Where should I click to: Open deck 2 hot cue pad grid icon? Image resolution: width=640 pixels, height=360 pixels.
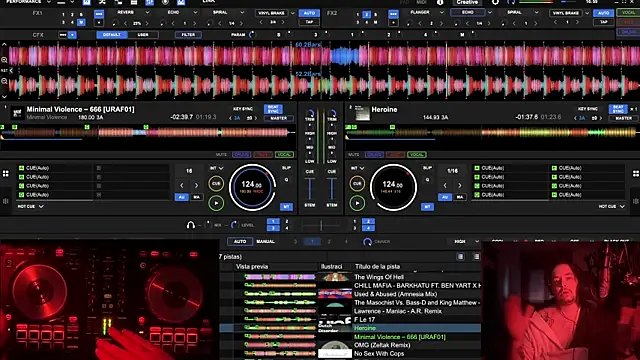(x=636, y=174)
